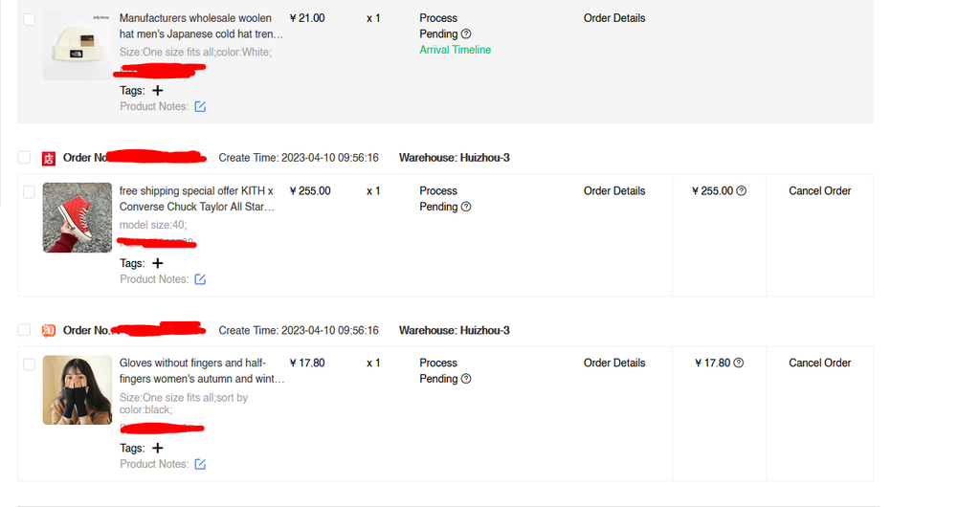The height and width of the screenshot is (507, 980).
Task: Click help icon beside ¥255.00 order total
Action: [x=741, y=190]
